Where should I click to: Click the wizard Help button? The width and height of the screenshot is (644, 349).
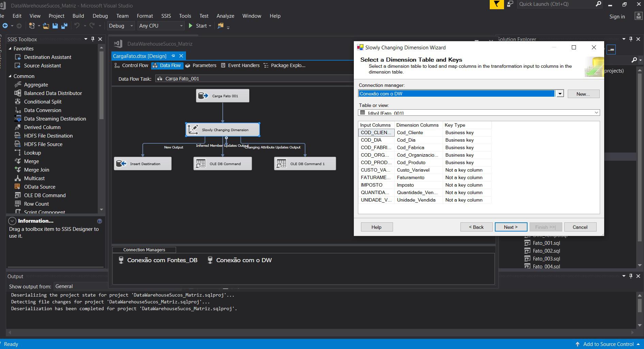pyautogui.click(x=377, y=227)
